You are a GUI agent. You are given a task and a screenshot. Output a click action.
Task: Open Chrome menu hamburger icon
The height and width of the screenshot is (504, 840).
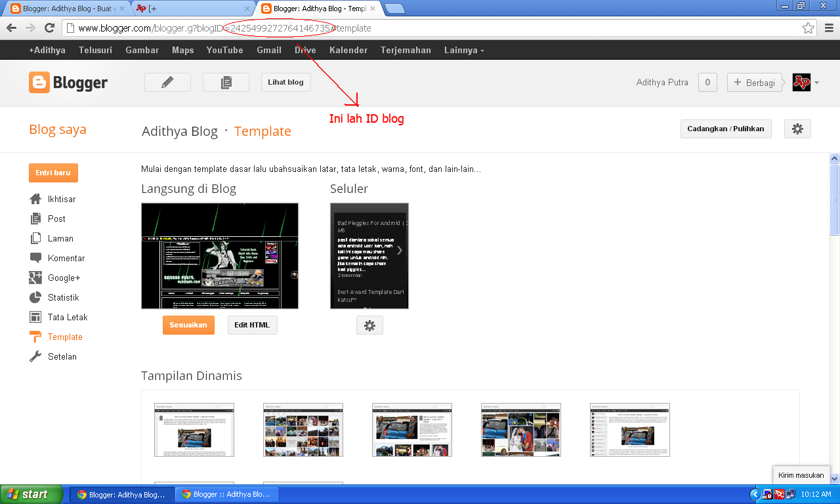pyautogui.click(x=828, y=28)
